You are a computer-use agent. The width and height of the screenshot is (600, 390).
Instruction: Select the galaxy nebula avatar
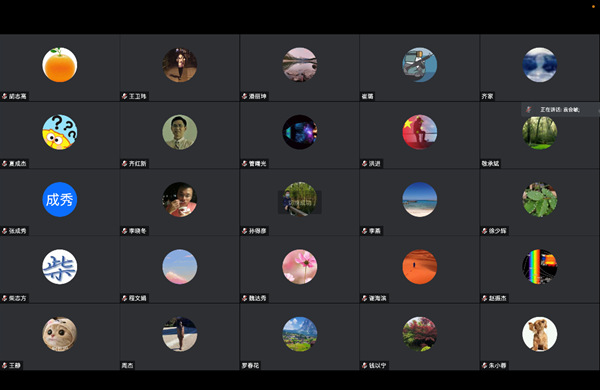300,132
